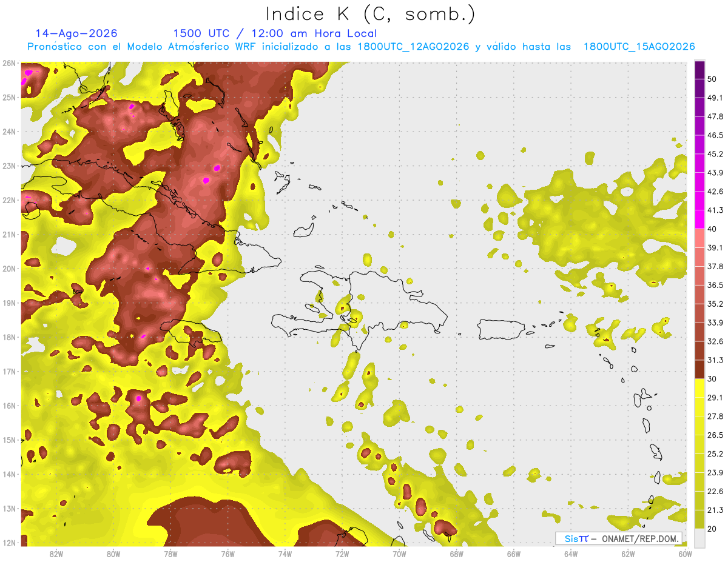This screenshot has width=728, height=562.
Task: Click the date '14-Ago-2026'
Action: [x=76, y=33]
